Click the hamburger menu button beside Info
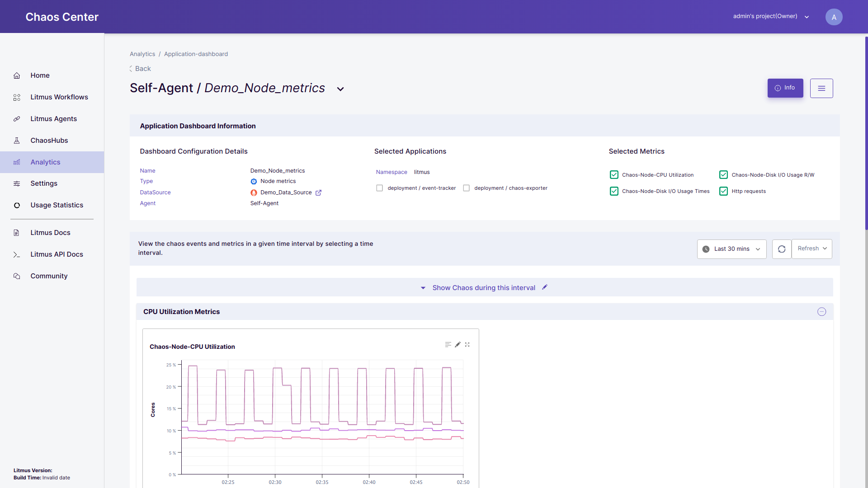The height and width of the screenshot is (488, 868). [x=821, y=88]
